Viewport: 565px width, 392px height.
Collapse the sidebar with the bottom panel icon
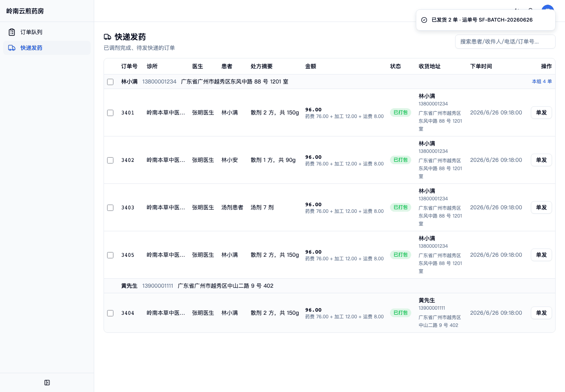coord(47,383)
